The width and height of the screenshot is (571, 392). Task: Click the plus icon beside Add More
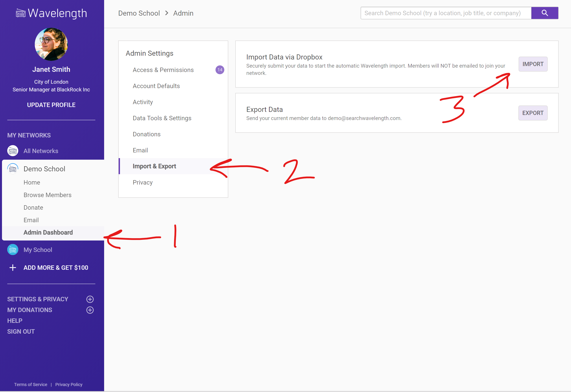click(x=13, y=268)
